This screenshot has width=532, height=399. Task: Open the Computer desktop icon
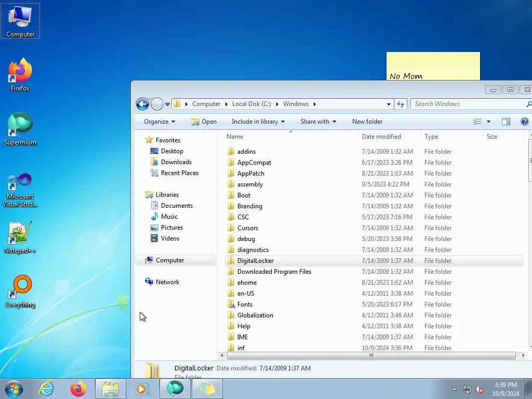(x=20, y=21)
